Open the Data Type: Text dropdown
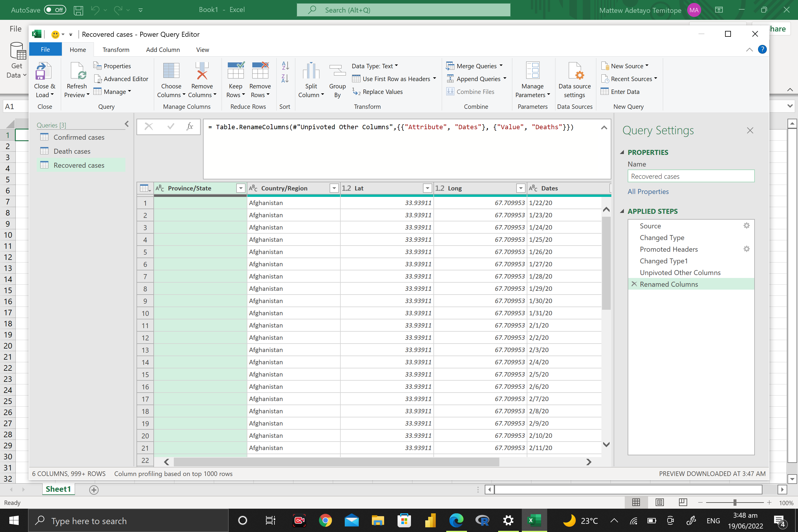This screenshot has height=532, width=798. pyautogui.click(x=374, y=66)
